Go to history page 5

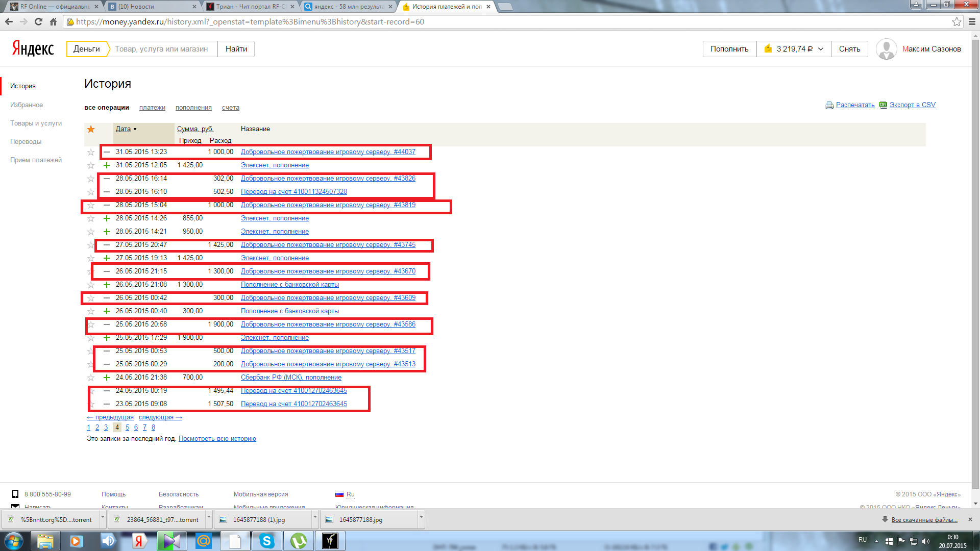(127, 427)
